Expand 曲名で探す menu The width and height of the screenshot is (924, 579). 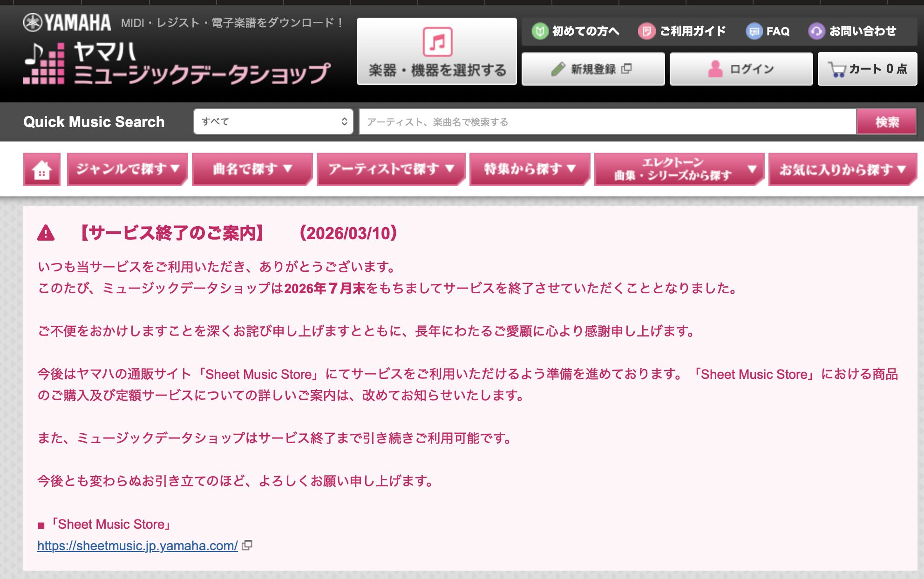tap(252, 169)
